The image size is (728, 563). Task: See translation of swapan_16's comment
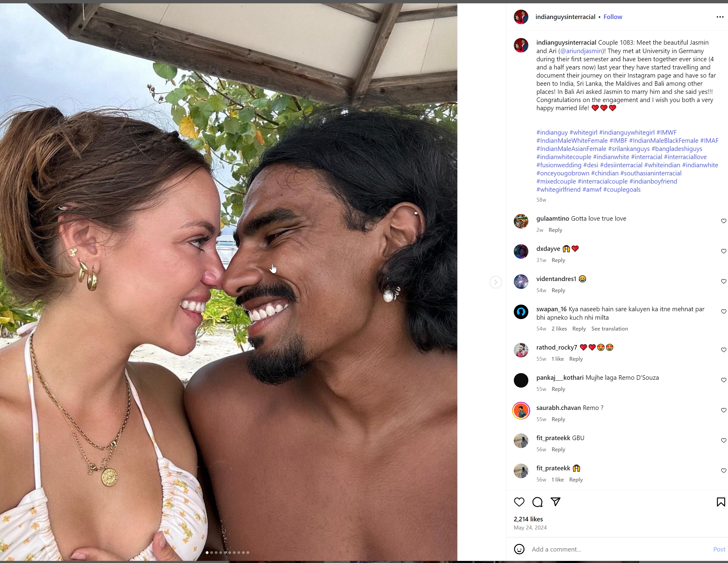[x=609, y=329]
